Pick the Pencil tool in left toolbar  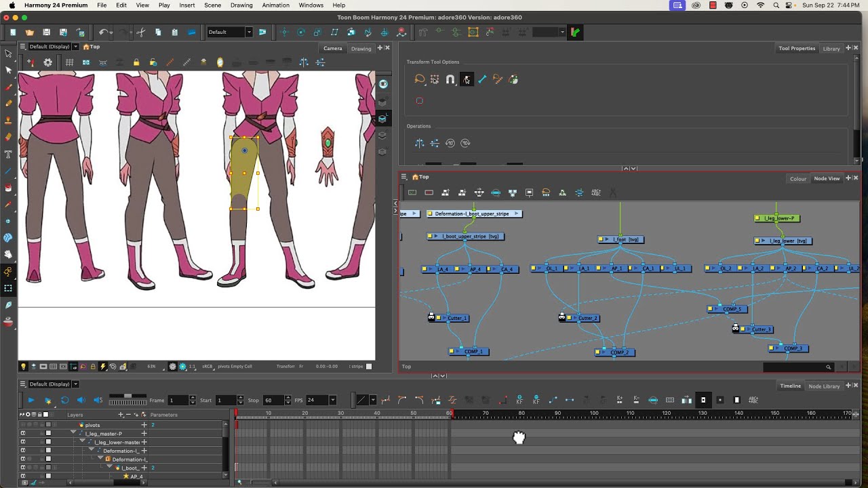[x=8, y=104]
